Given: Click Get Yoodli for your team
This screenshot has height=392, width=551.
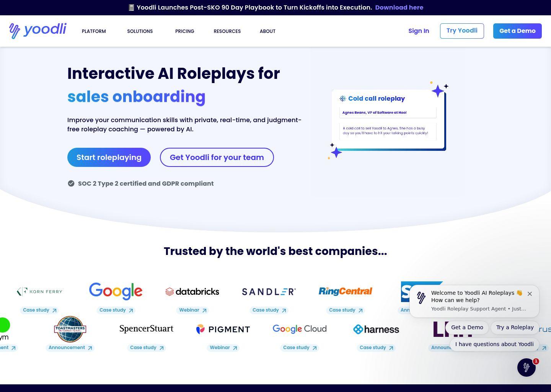Looking at the screenshot, I should (217, 157).
